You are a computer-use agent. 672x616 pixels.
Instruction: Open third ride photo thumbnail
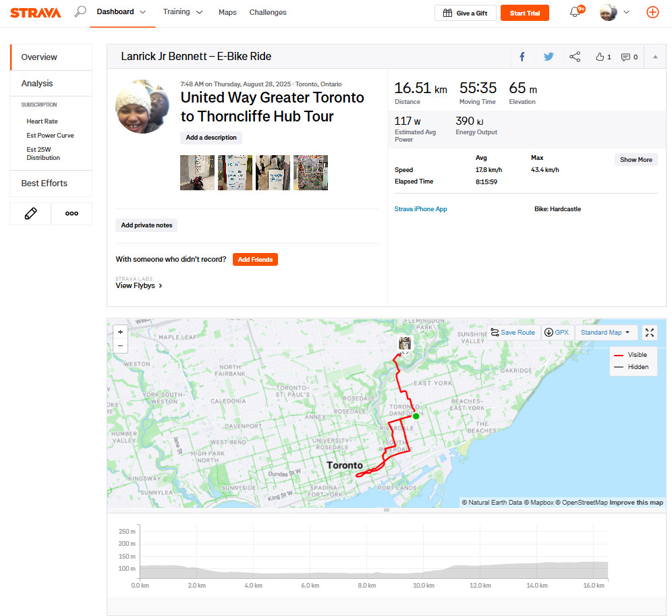[x=273, y=172]
